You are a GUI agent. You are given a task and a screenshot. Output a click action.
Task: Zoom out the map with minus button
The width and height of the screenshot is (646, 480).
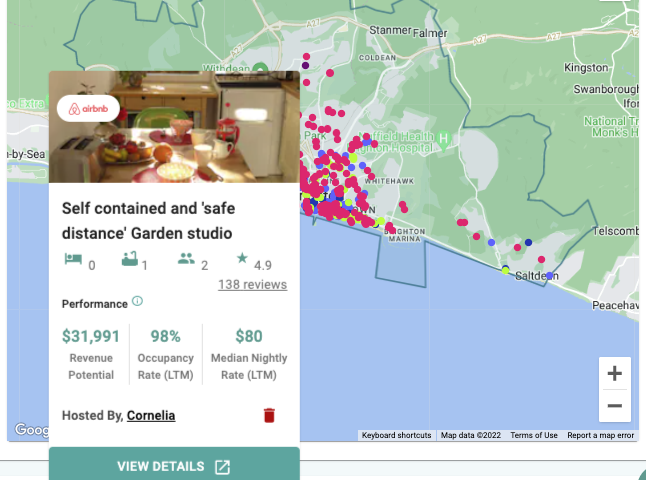coord(614,406)
